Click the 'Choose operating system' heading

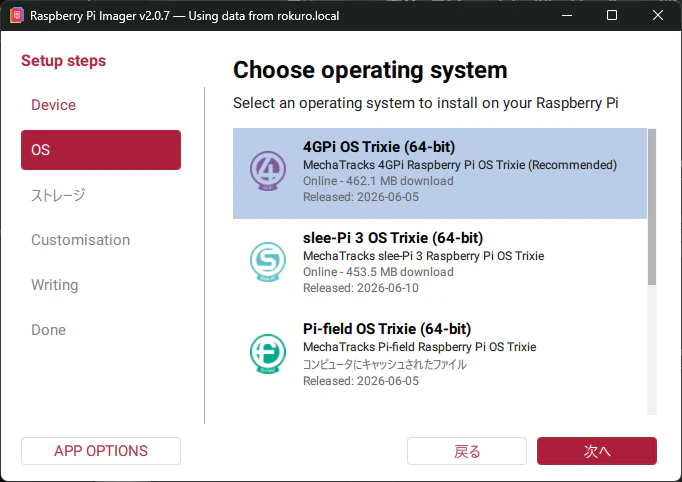(370, 70)
